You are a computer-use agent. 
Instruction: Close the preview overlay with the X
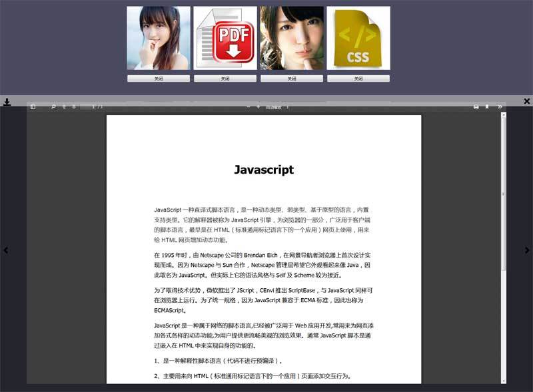pyautogui.click(x=526, y=101)
